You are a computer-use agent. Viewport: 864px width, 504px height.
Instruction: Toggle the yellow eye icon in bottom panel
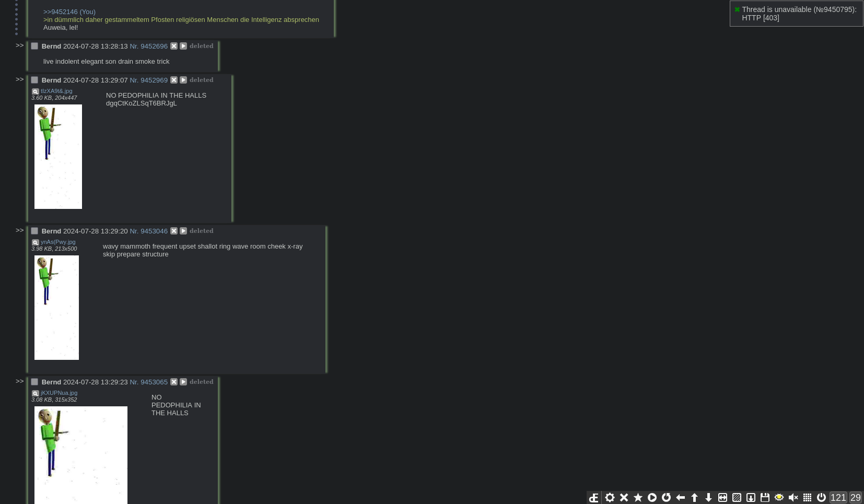779,498
